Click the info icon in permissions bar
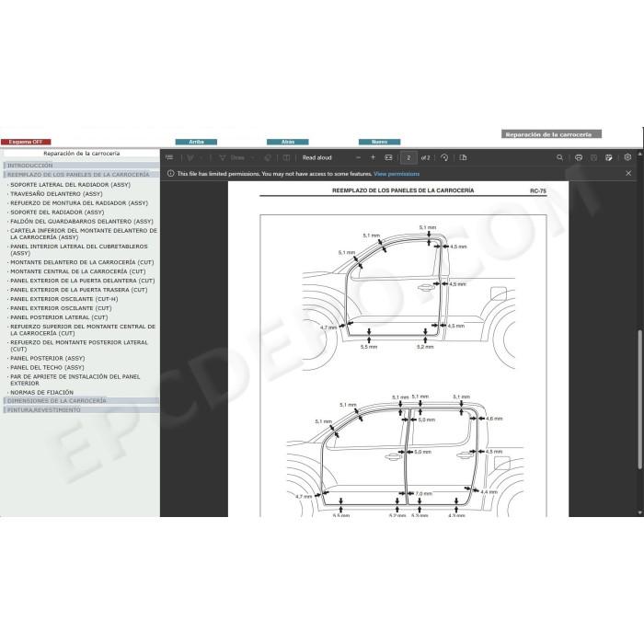This screenshot has height=644, width=644. (171, 174)
